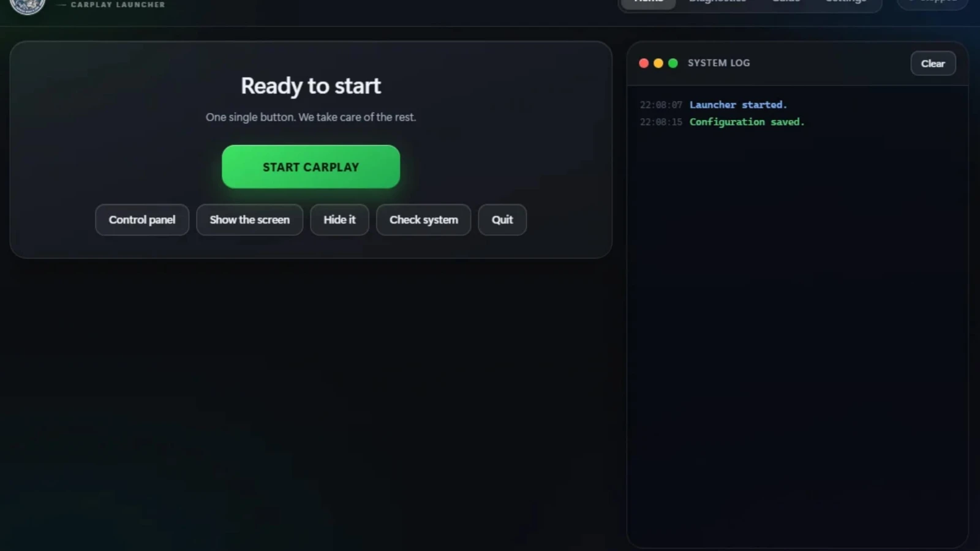Select the 'One single button' subtitle text
Screen dimensions: 980x551
[311, 117]
